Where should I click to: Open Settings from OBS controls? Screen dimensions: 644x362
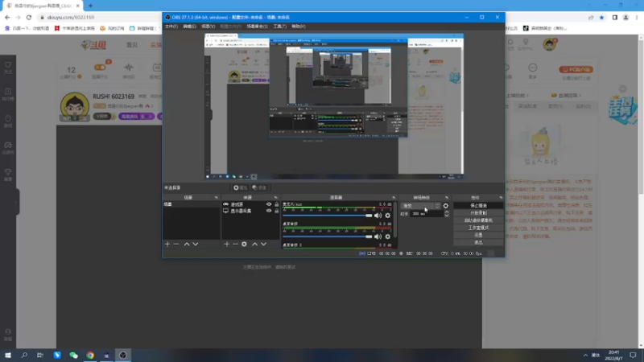[478, 235]
